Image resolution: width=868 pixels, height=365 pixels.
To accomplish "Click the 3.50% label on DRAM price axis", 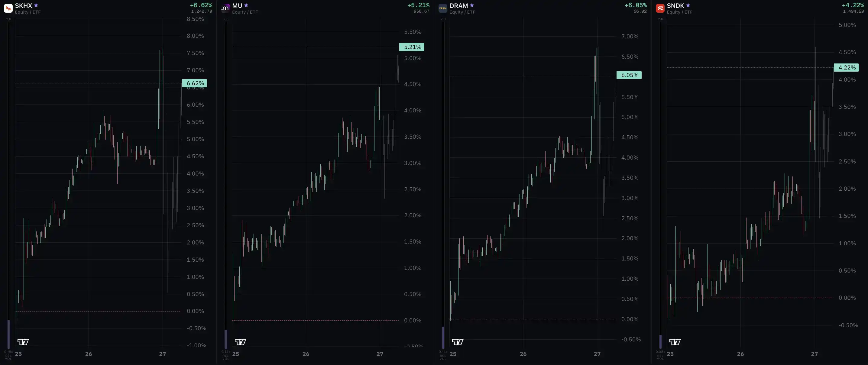I will pos(630,178).
